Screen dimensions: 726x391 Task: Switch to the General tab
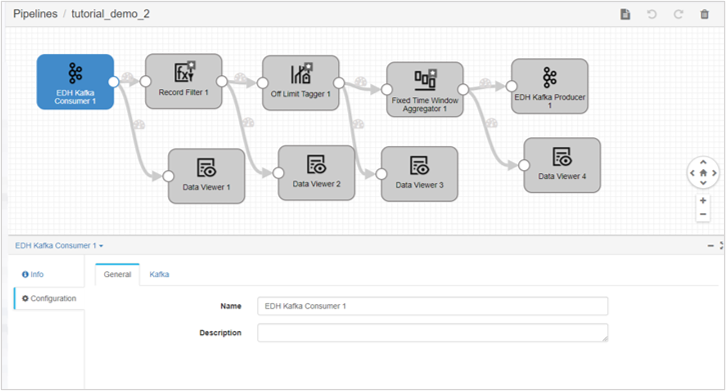pyautogui.click(x=117, y=274)
